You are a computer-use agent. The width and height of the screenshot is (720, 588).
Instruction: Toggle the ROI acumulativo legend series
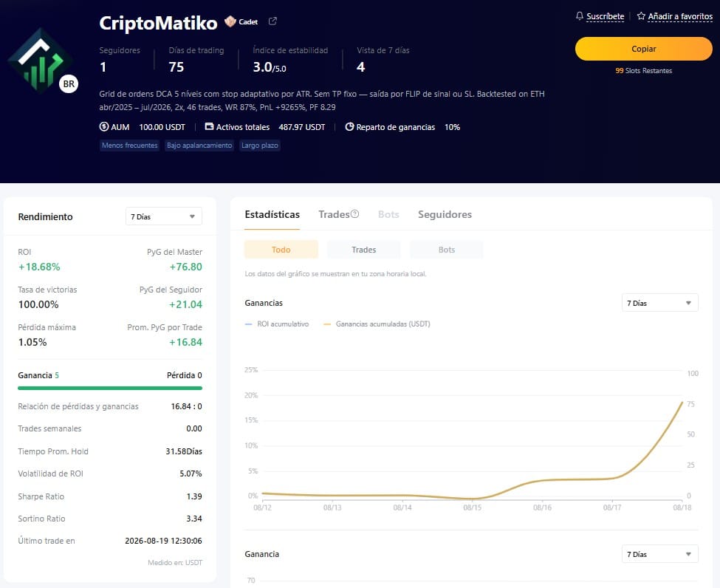[277, 324]
